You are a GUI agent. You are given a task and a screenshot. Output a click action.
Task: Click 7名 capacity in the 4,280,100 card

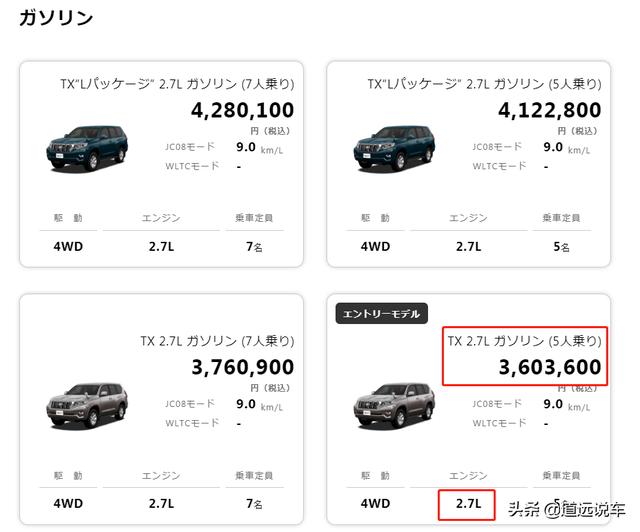[x=254, y=247]
